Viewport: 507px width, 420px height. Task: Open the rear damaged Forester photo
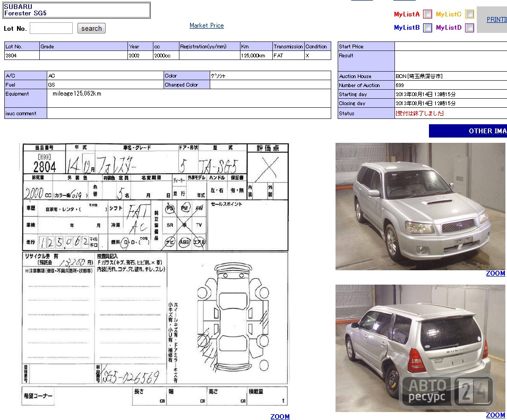[420, 348]
